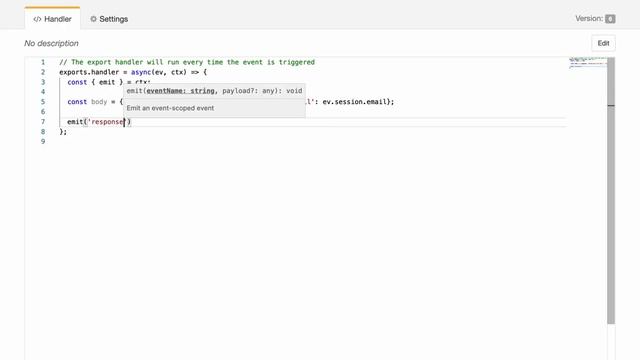Viewport: 640px width, 360px height.
Task: Click the 'Version:' label
Action: click(x=589, y=18)
